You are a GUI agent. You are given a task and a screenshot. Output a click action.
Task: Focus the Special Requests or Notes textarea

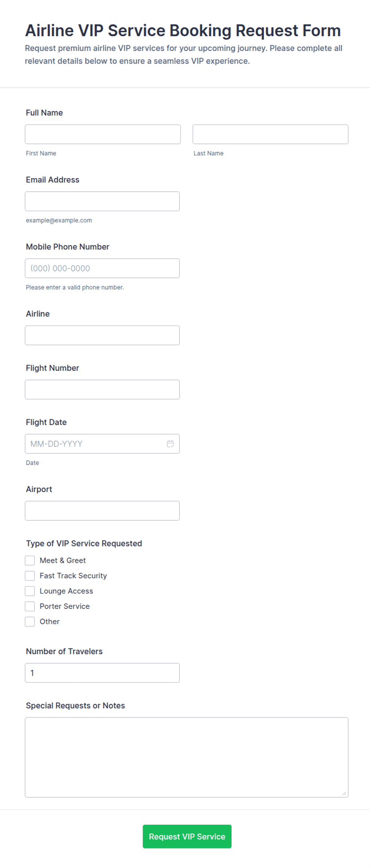(187, 757)
